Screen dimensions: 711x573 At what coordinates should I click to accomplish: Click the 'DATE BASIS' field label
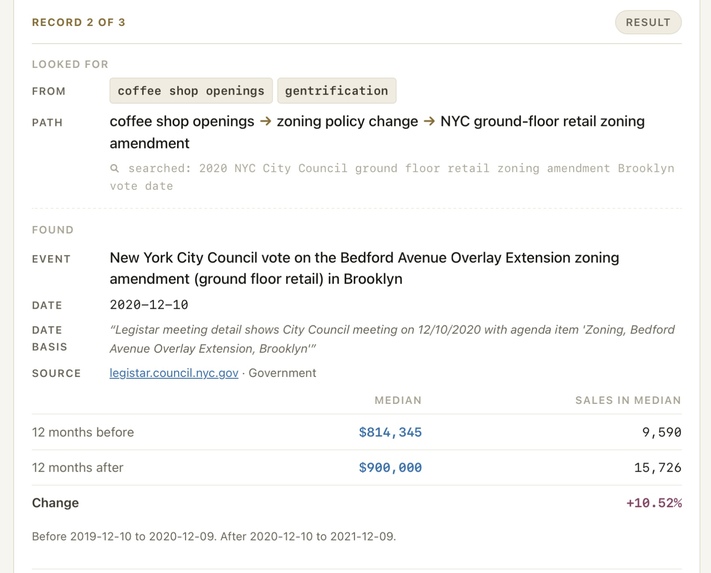pyautogui.click(x=49, y=338)
